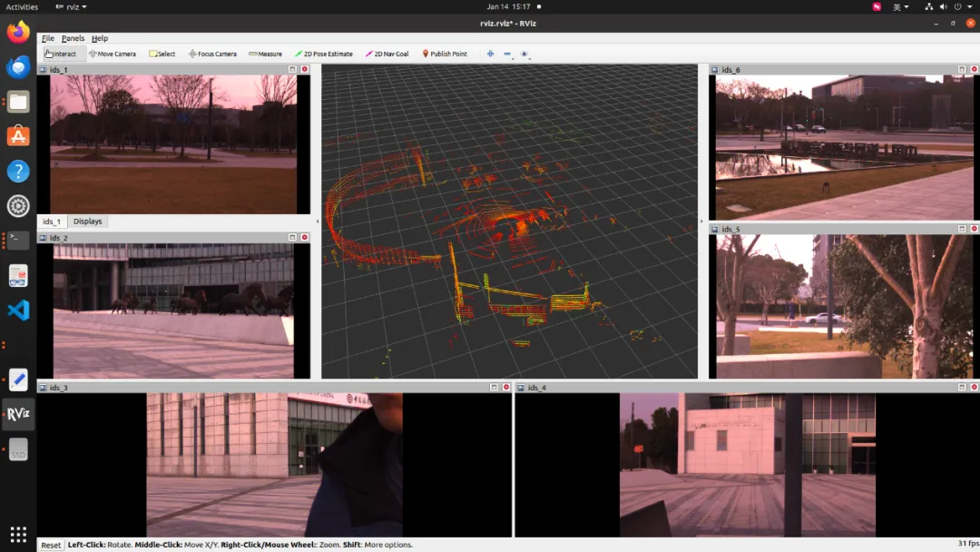Open the Files manager in the dock

(18, 102)
